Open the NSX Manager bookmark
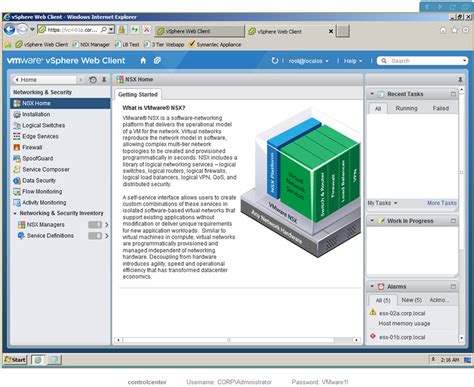This screenshot has width=474, height=387. coord(91,44)
